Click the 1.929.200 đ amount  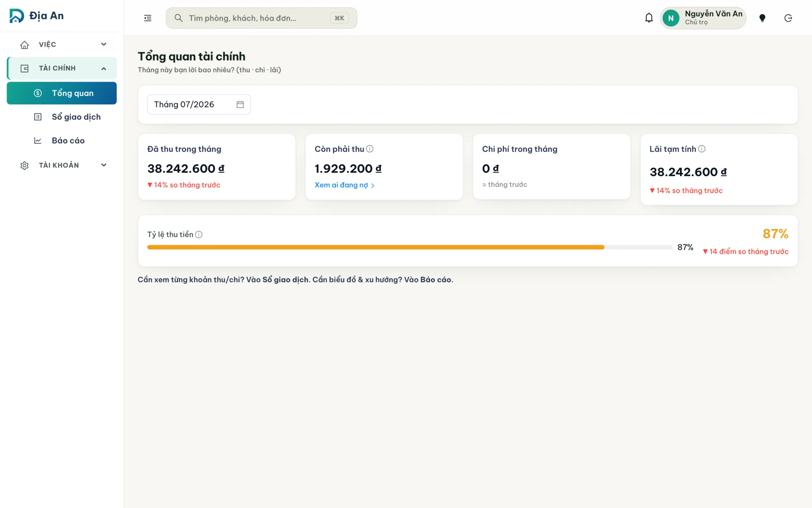[x=348, y=169]
